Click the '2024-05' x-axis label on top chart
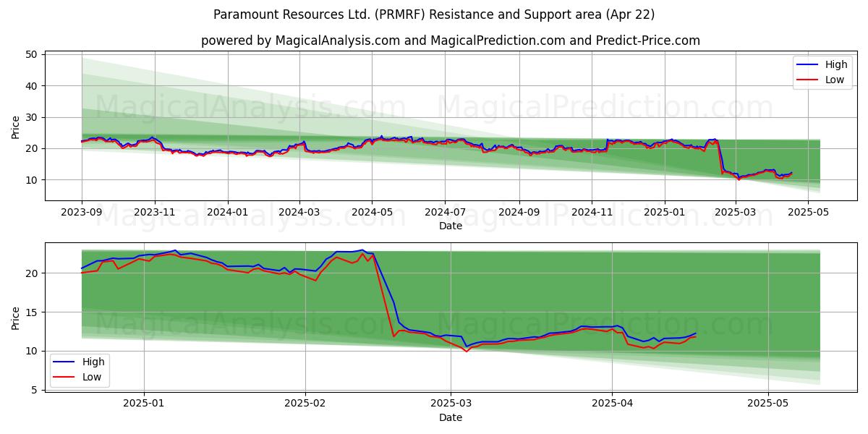The image size is (868, 434). [372, 213]
